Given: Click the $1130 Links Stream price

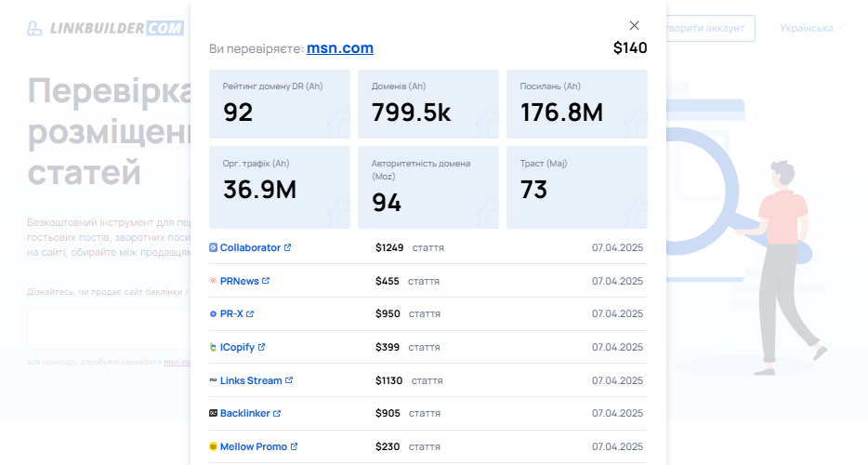Looking at the screenshot, I should 388,380.
